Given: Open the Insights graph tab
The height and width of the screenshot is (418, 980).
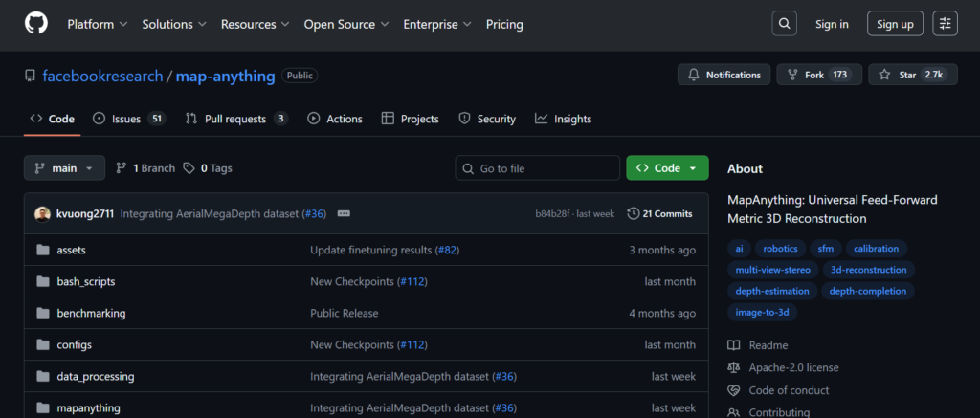Looking at the screenshot, I should click(564, 119).
